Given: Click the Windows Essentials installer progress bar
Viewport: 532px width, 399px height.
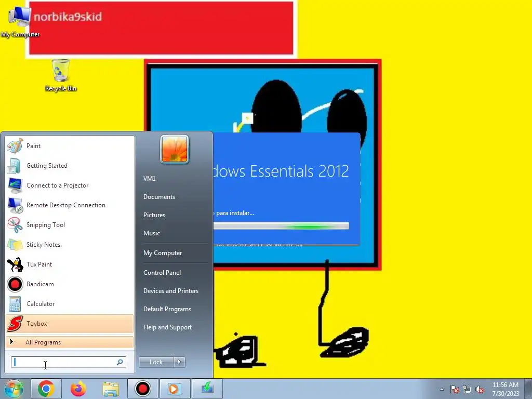Looking at the screenshot, I should 281,226.
